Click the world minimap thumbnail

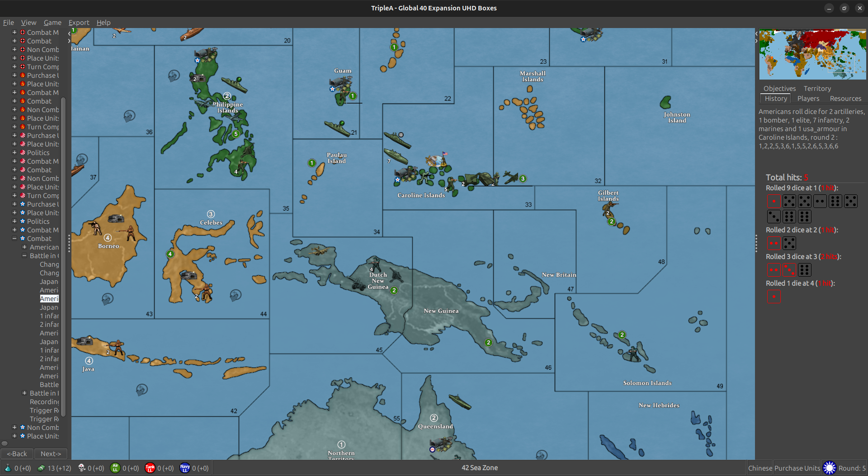[812, 54]
